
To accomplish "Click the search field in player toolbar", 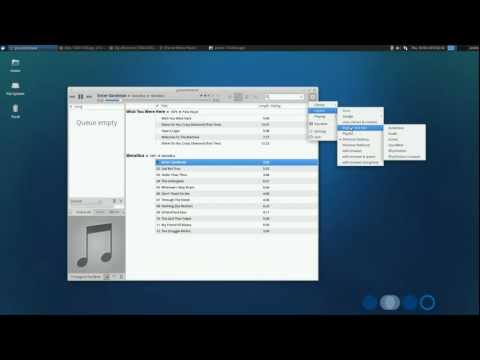I will tap(285, 97).
